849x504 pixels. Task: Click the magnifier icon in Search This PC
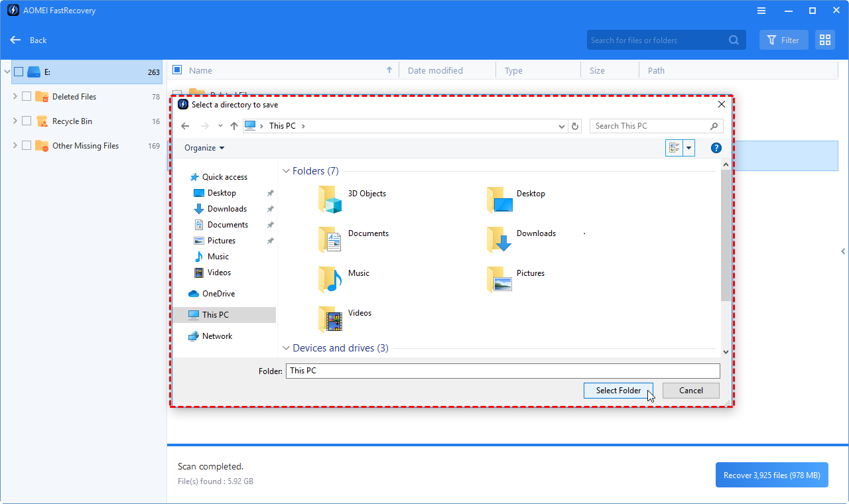(x=714, y=125)
